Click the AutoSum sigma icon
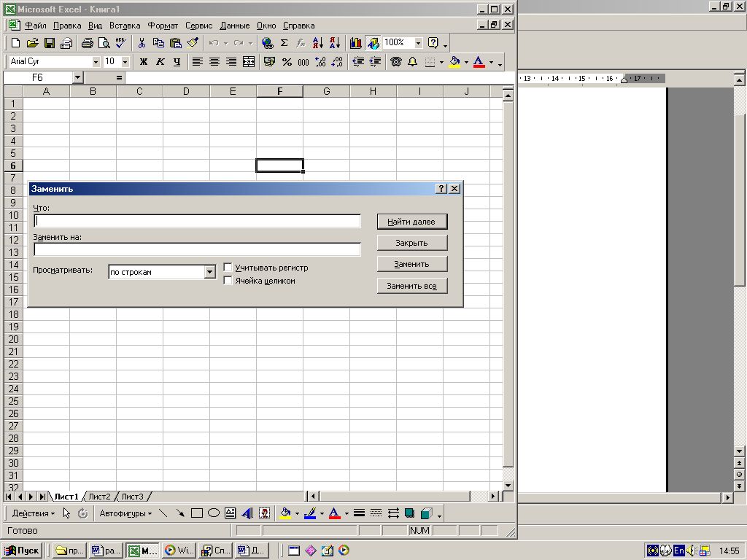This screenshot has width=747, height=560. (x=284, y=43)
